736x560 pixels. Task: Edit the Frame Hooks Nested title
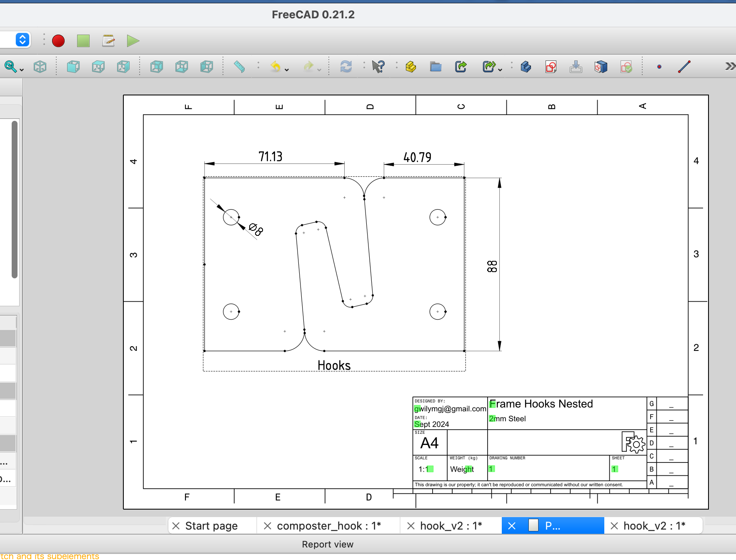[541, 404]
